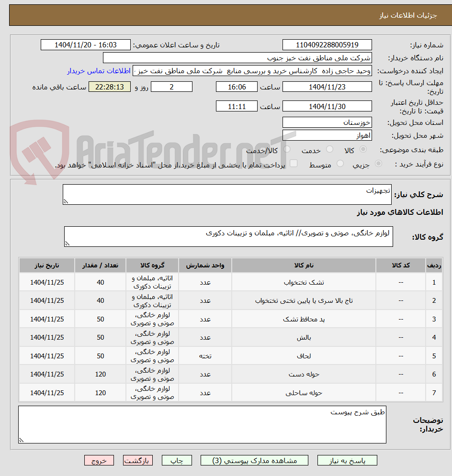Select item name لحاف
This screenshot has width=452, height=476.
pos(304,356)
